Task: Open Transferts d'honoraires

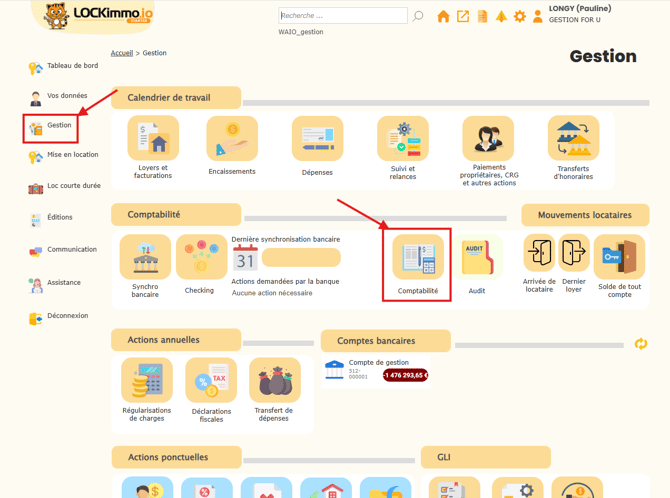Action: [x=573, y=139]
